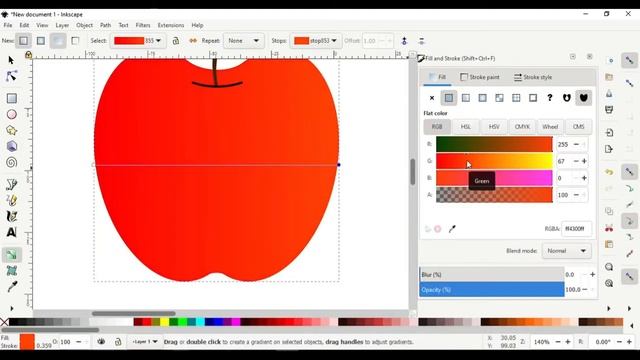This screenshot has width=640, height=360.
Task: Switch color mode to CMYK
Action: coord(522,127)
